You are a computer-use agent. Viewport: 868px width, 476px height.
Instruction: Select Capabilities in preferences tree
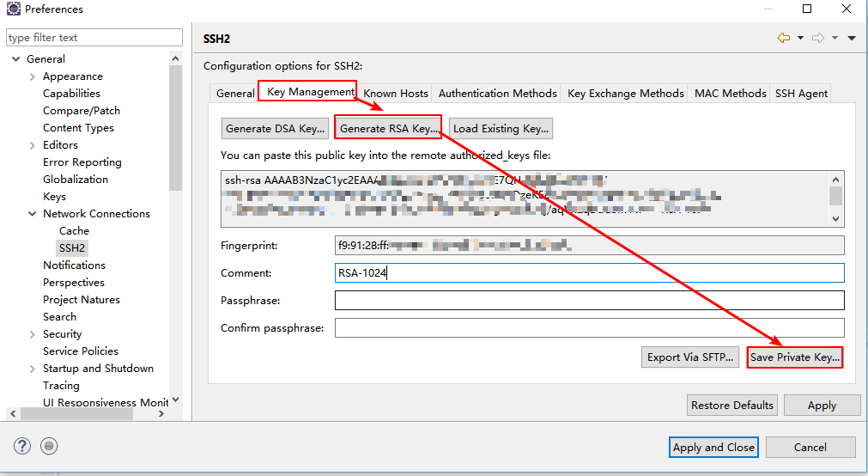(71, 93)
